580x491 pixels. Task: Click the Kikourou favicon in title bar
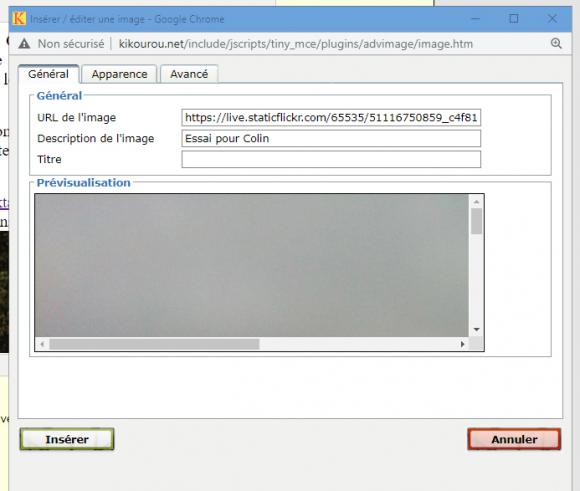[19, 19]
